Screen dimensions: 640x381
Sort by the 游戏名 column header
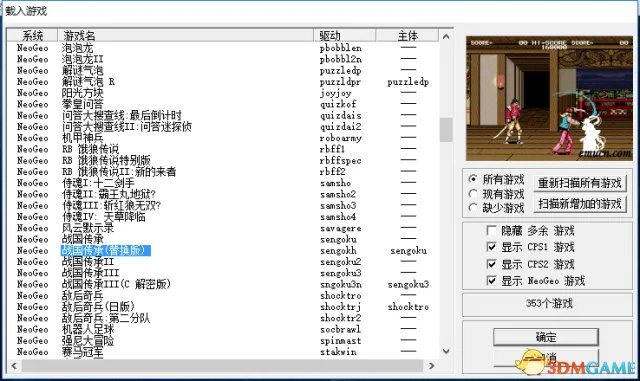pos(186,36)
